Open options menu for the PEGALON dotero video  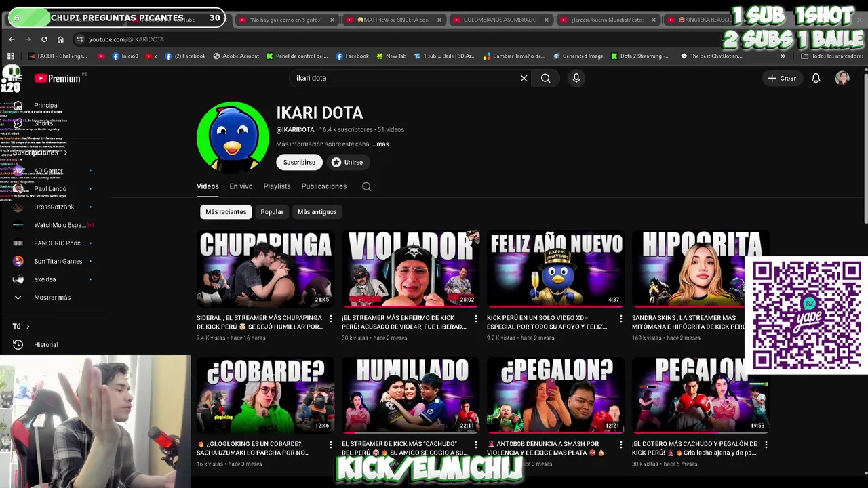(x=766, y=444)
